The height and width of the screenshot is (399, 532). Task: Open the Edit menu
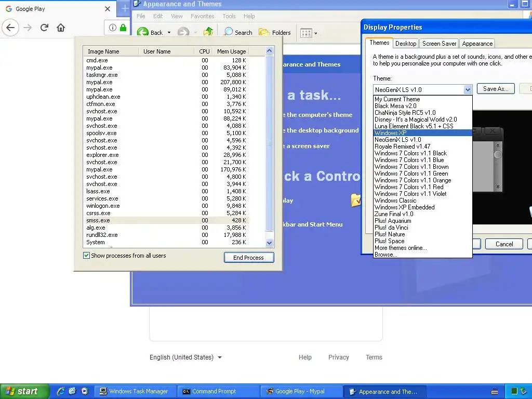click(158, 16)
